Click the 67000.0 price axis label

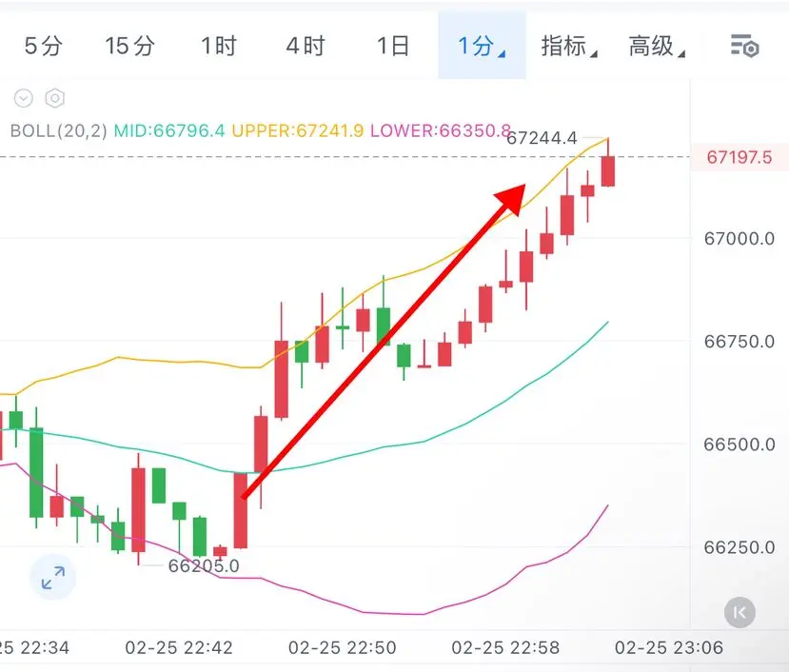click(x=740, y=239)
